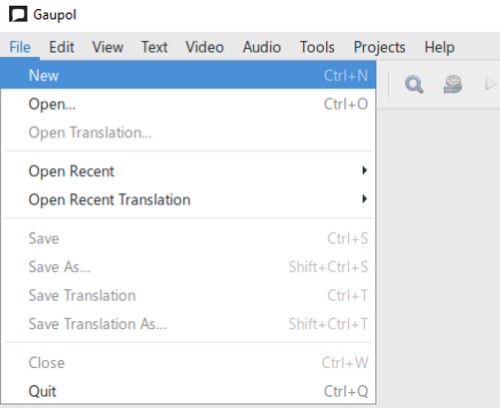This screenshot has width=500, height=408.
Task: Click the Save menu entry
Action: (188, 238)
